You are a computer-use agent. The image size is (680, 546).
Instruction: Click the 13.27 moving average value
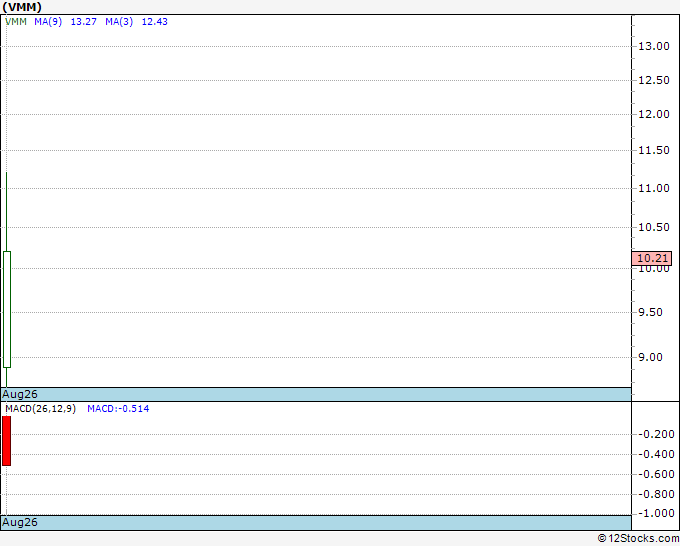(84, 22)
